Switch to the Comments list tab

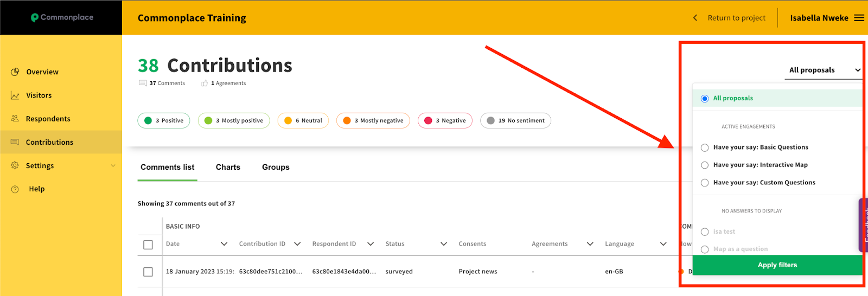tap(167, 167)
